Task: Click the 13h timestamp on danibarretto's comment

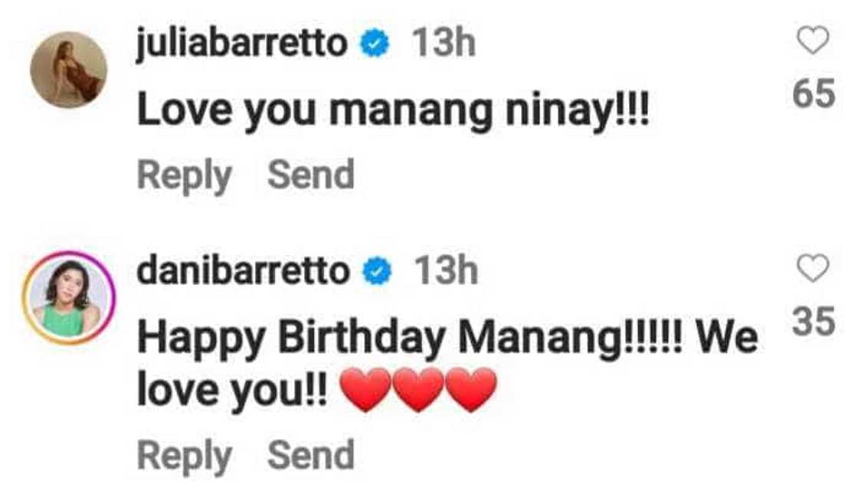Action: pyautogui.click(x=446, y=271)
